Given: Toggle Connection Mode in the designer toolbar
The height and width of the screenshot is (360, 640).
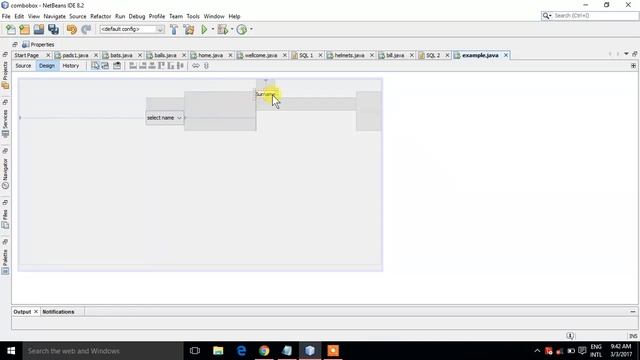Looking at the screenshot, I should [x=105, y=66].
